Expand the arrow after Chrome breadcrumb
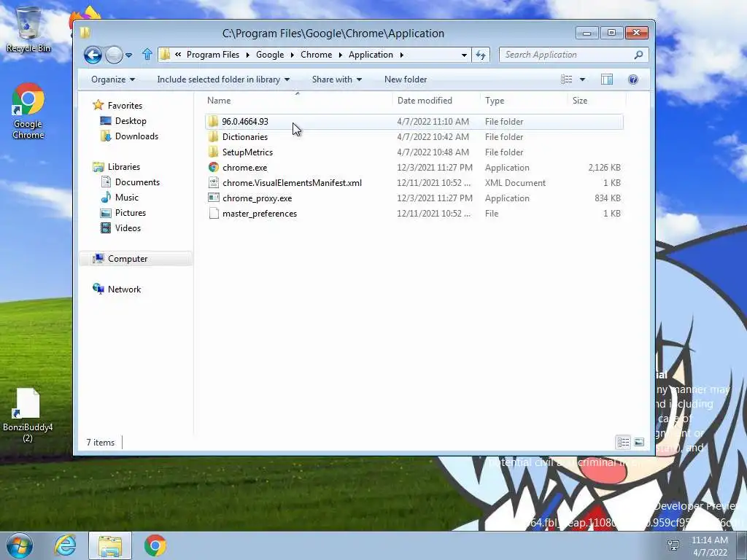Screen dimensions: 747x560 point(340,55)
